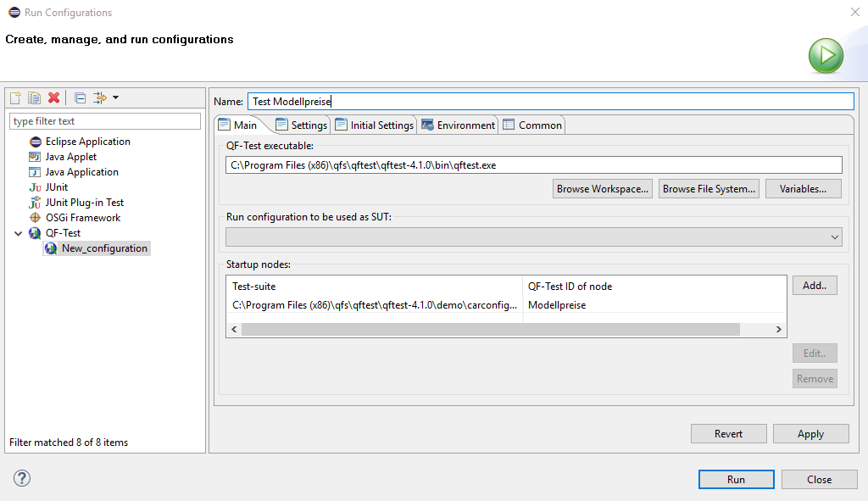Collapse the QF-Test tree node
The width and height of the screenshot is (868, 501).
(x=19, y=233)
